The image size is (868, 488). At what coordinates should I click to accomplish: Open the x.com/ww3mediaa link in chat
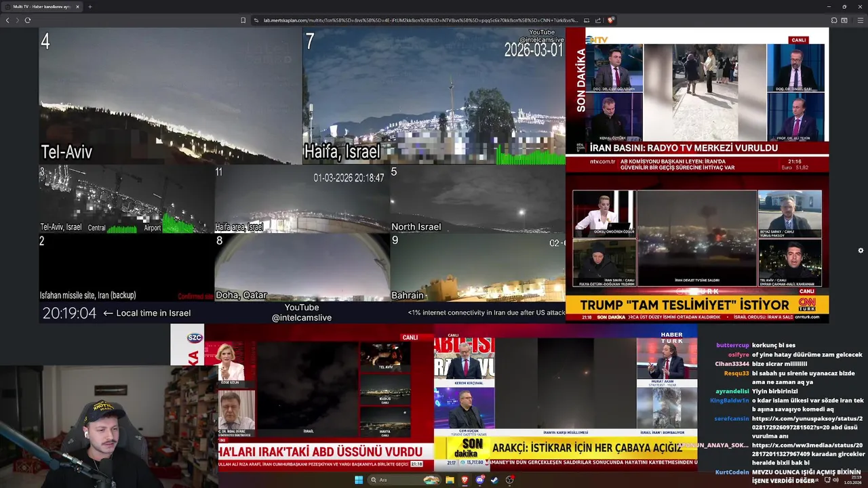(x=808, y=450)
